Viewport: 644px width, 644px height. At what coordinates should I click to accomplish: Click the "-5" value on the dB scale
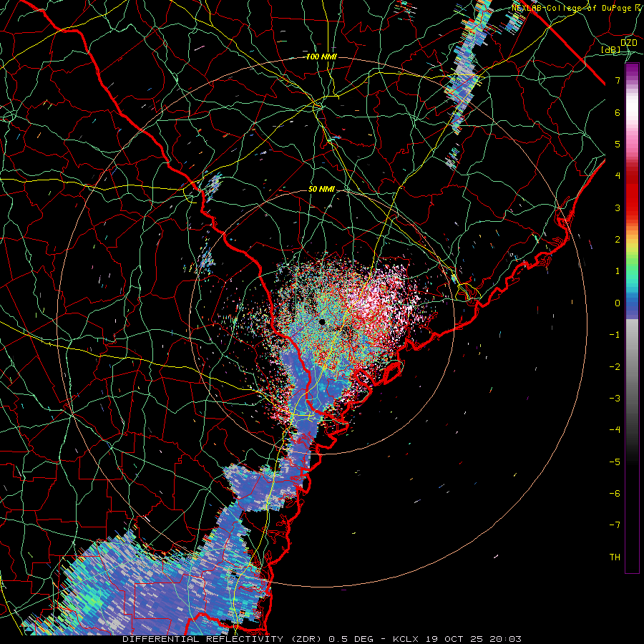point(615,462)
